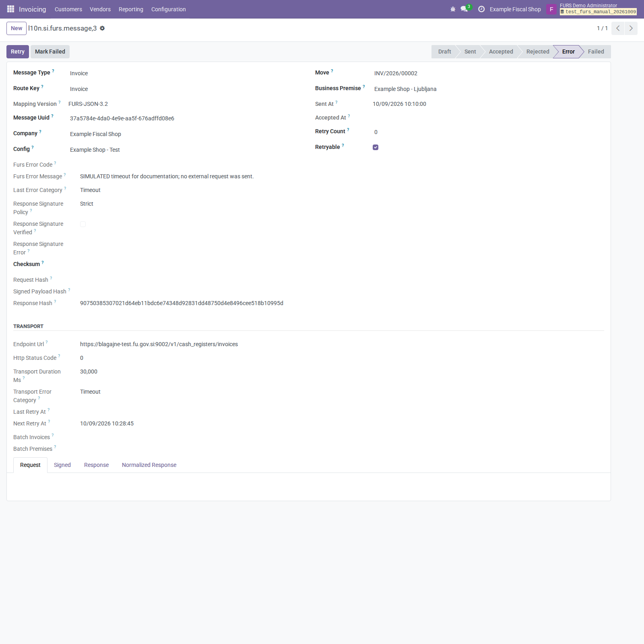Viewport: 644px width, 644px height.
Task: Open the conversations chat icon
Action: [x=464, y=9]
